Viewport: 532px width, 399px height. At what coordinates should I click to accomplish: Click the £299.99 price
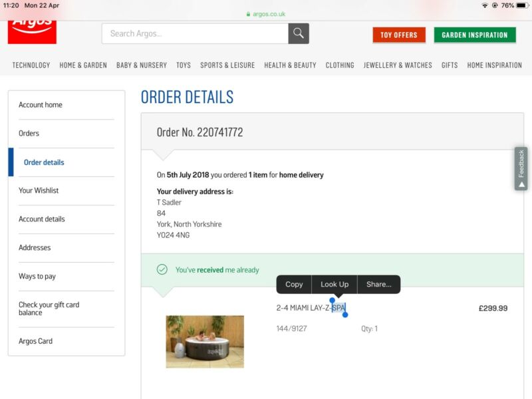click(493, 308)
